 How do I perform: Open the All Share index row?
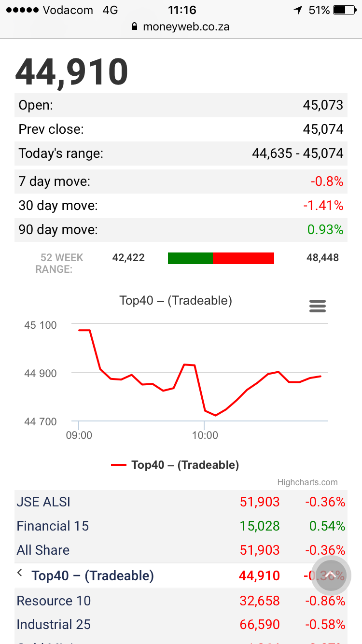click(x=181, y=550)
